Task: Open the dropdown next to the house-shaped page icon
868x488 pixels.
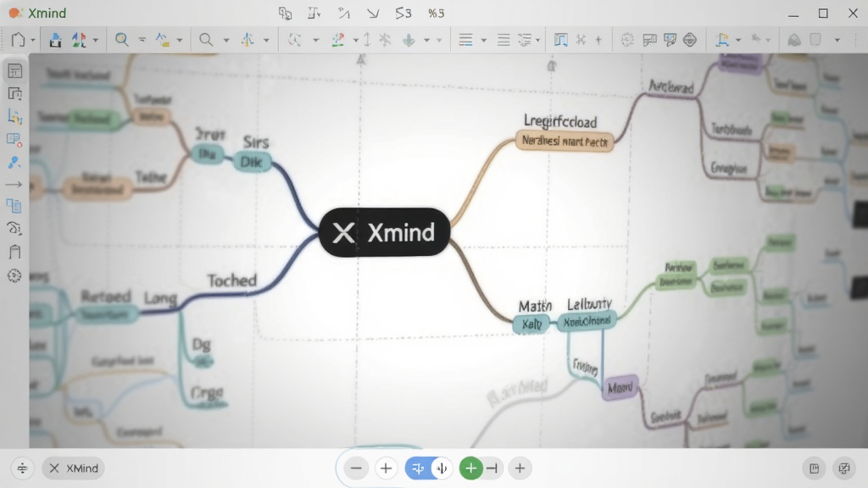Action: (x=33, y=41)
